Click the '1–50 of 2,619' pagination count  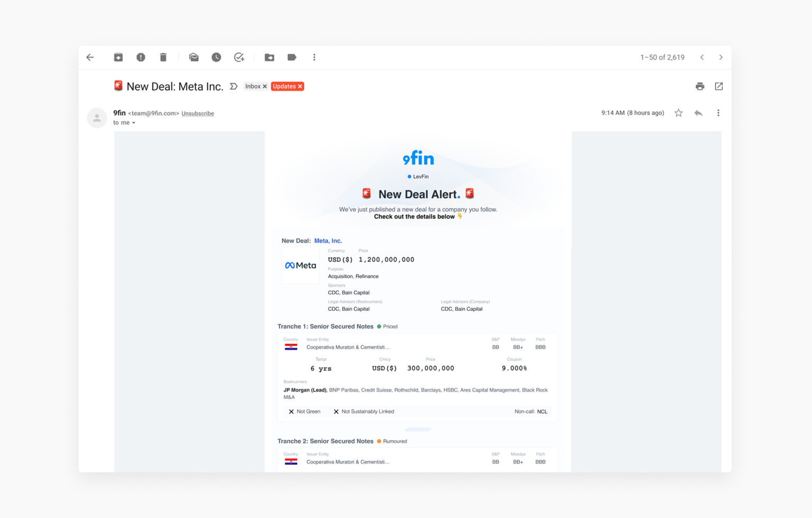tap(662, 57)
